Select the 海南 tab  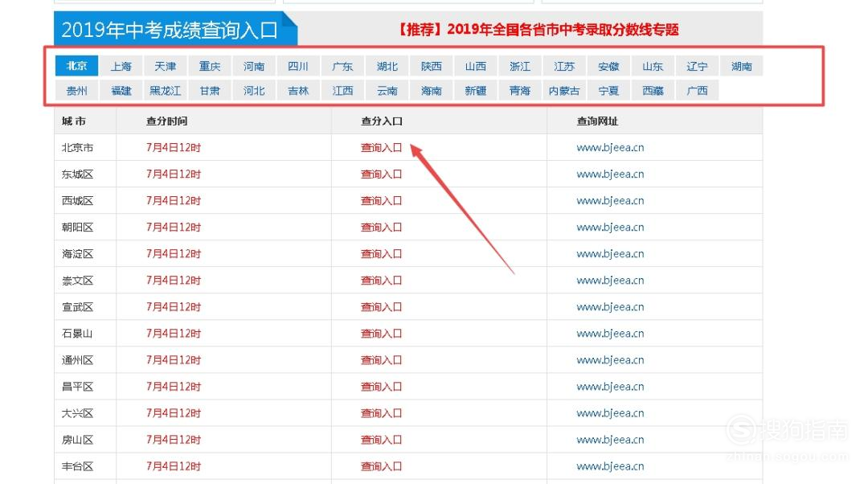pyautogui.click(x=431, y=90)
